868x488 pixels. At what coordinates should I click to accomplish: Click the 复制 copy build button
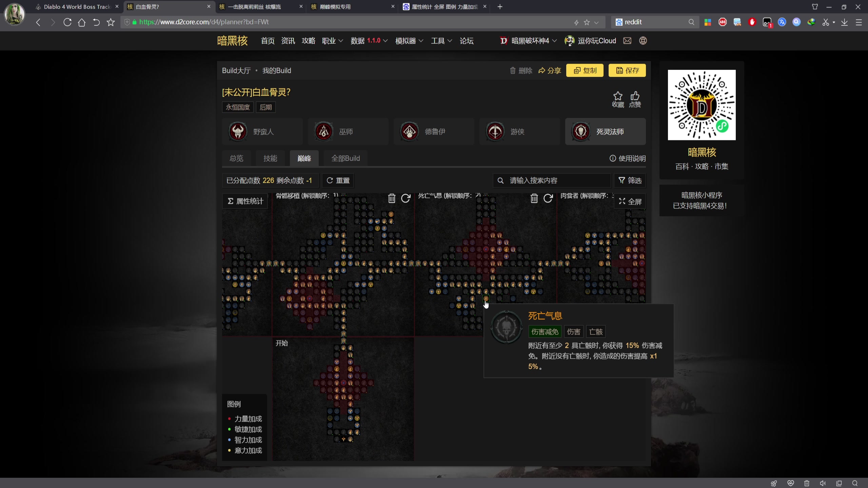point(585,70)
